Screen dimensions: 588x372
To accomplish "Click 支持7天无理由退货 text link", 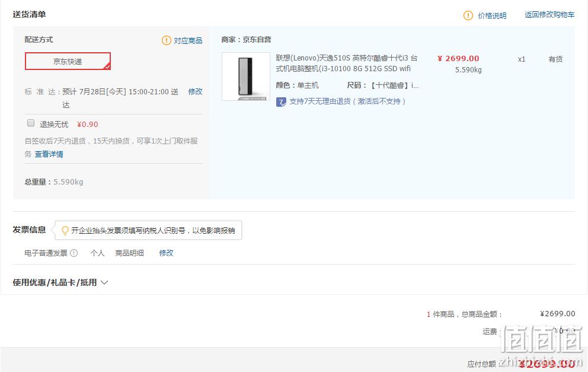I will [x=347, y=101].
